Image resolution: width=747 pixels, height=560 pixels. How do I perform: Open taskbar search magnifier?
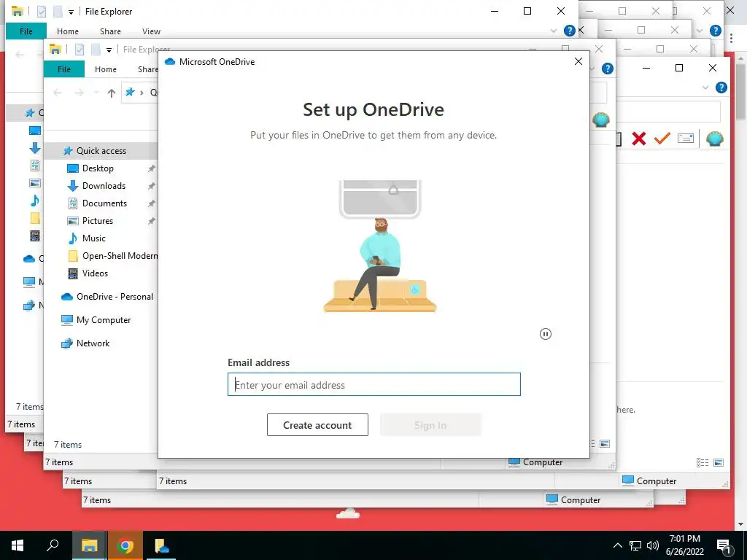tap(53, 545)
